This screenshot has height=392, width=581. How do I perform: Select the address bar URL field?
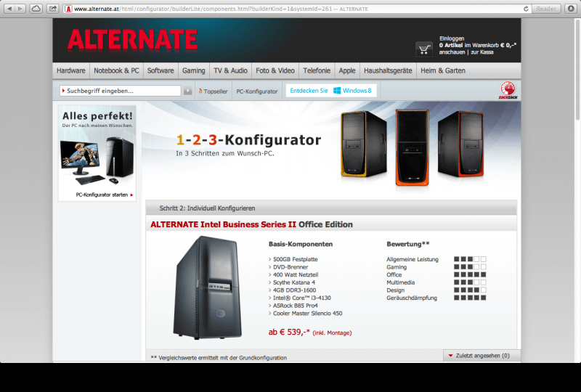(296, 9)
